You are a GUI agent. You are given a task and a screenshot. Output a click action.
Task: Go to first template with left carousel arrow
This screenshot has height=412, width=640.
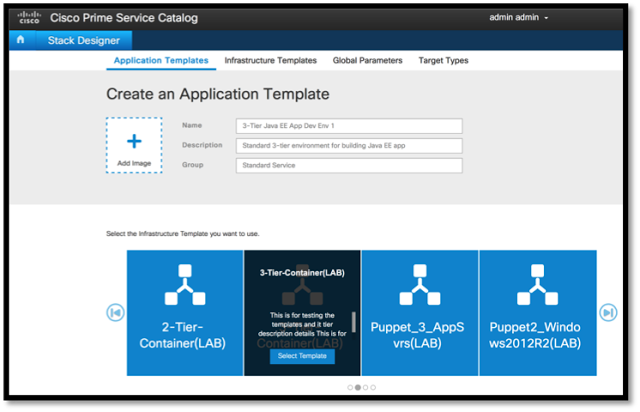point(116,313)
